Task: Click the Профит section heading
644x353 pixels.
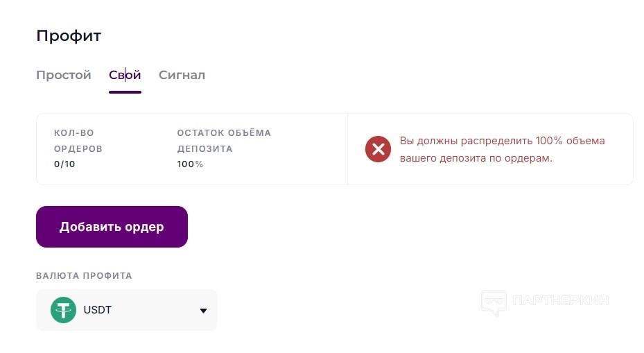Action: pyautogui.click(x=69, y=36)
